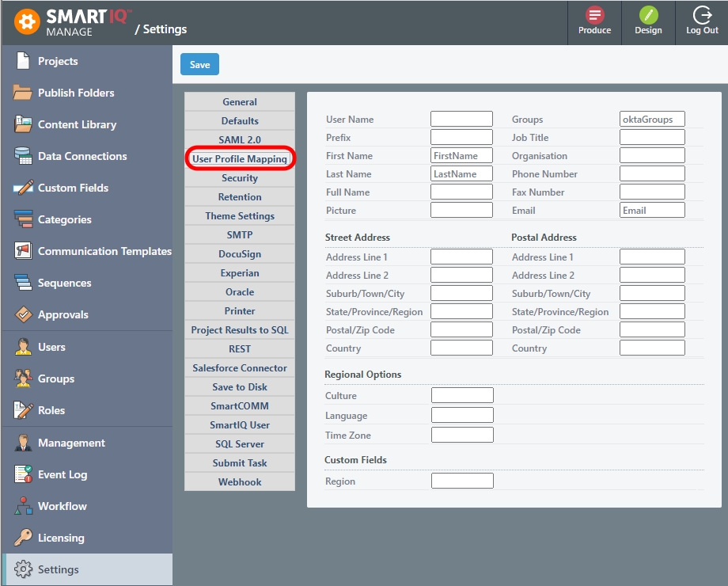Click the SmartIQ gear logo icon
The height and width of the screenshot is (586, 728).
27,21
